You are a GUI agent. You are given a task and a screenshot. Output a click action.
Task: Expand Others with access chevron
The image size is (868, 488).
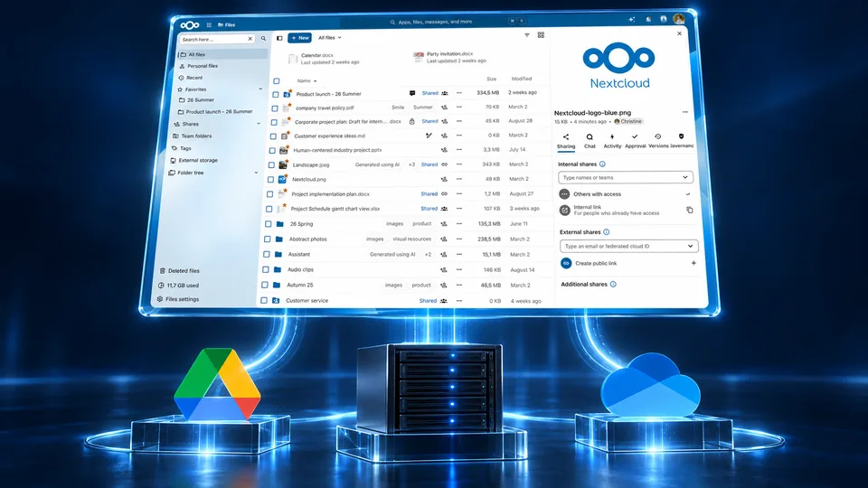coord(687,194)
